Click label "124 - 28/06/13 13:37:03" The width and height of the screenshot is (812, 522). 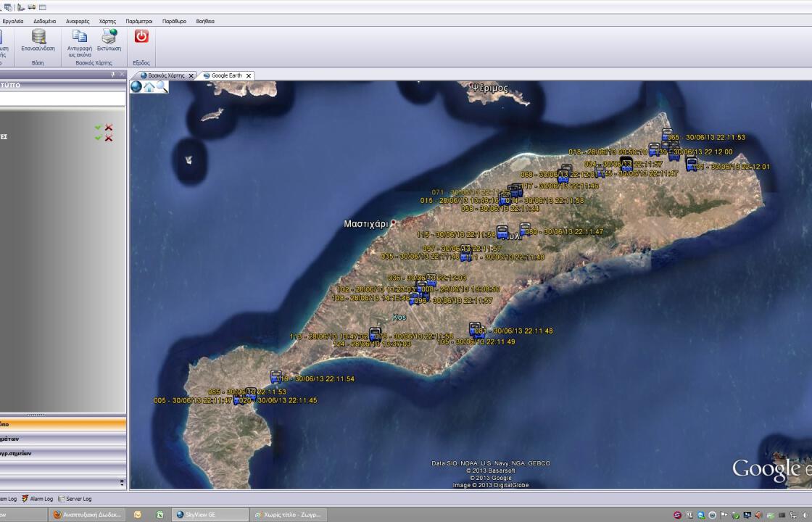tap(372, 344)
